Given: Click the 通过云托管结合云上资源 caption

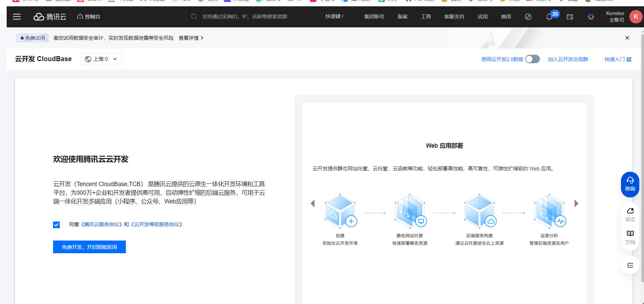Looking at the screenshot, I should point(479,243).
